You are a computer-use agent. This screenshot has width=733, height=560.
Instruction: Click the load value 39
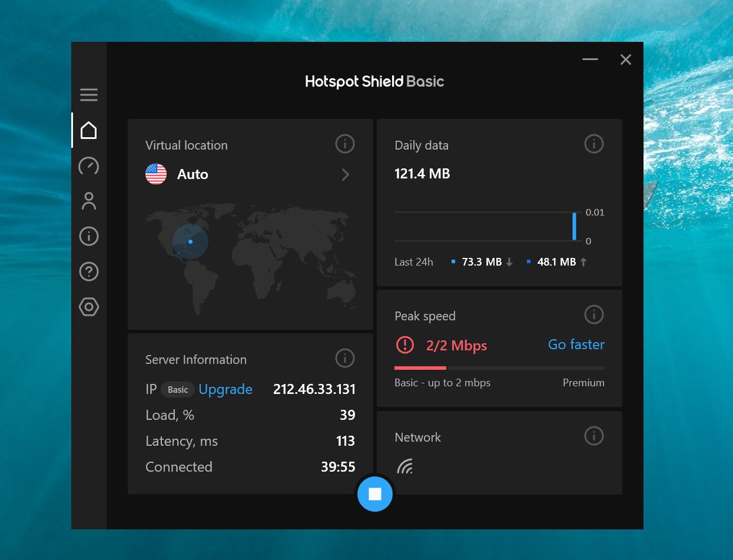pyautogui.click(x=347, y=415)
